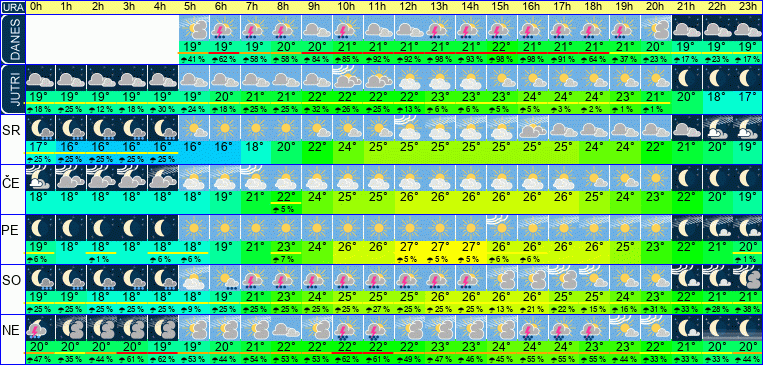Select the ČE 0h windy night icon
Image resolution: width=763 pixels, height=365 pixels.
pos(40,178)
